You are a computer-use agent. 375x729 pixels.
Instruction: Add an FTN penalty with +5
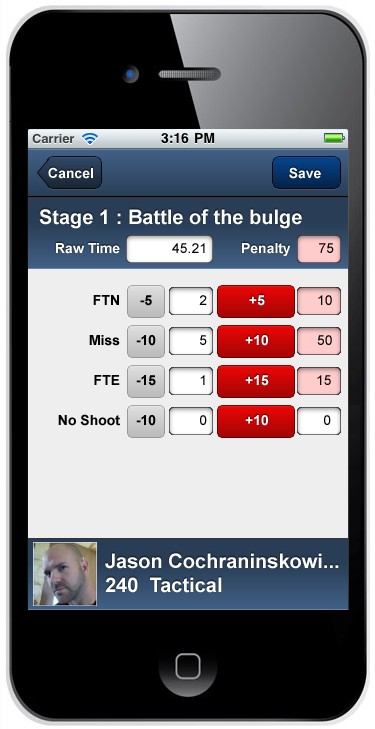point(256,301)
